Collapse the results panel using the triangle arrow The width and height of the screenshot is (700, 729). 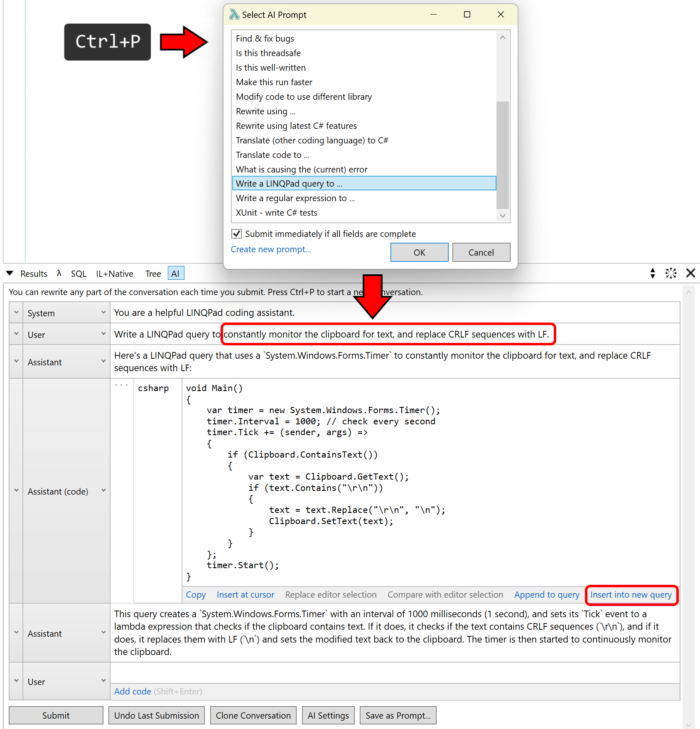click(x=10, y=273)
